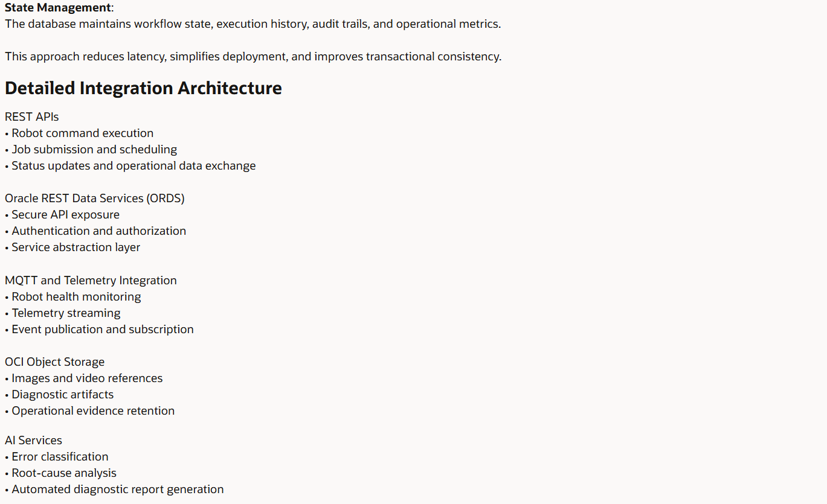The image size is (827, 504).
Task: Click Automated diagnostic report generation bullet
Action: pyautogui.click(x=114, y=489)
